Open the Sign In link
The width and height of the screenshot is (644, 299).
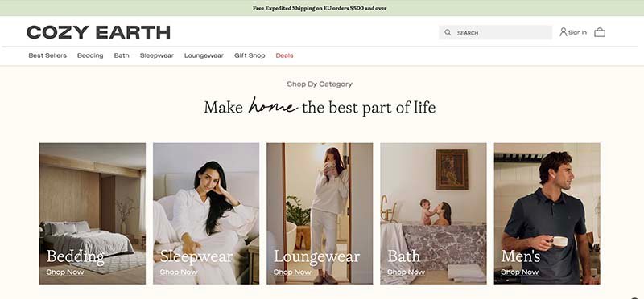coord(577,32)
